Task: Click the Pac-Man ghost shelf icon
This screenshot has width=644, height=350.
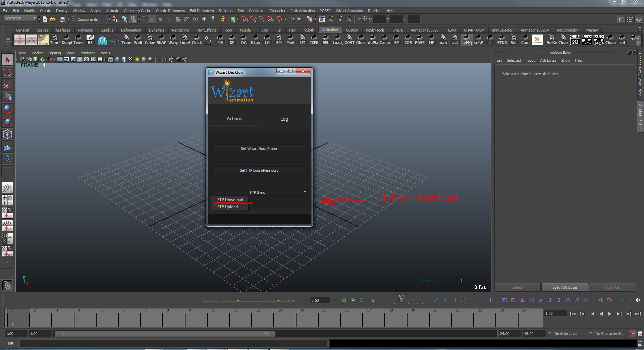Action: [102, 40]
